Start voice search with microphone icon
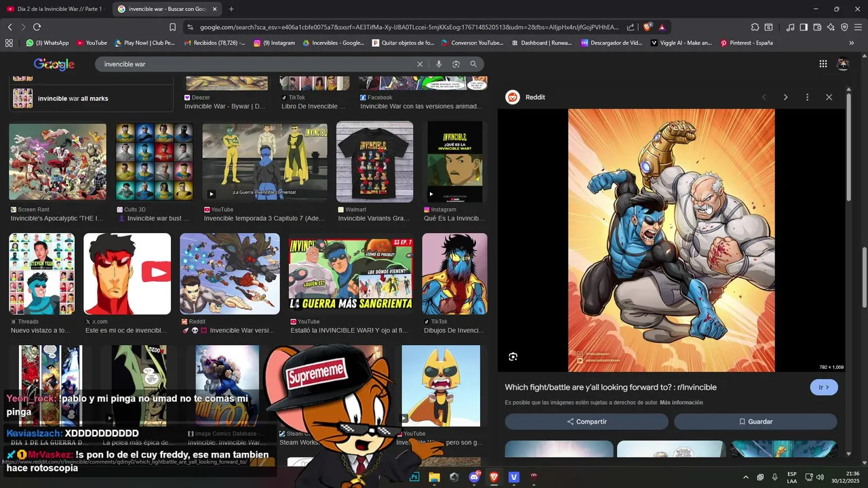Screen dimensions: 868x488 pos(439,64)
